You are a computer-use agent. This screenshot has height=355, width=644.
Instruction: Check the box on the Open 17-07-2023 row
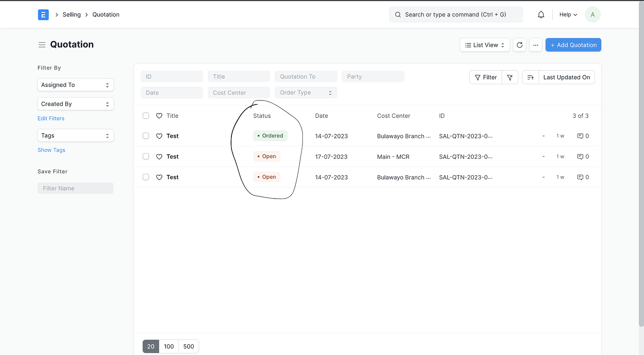point(146,156)
